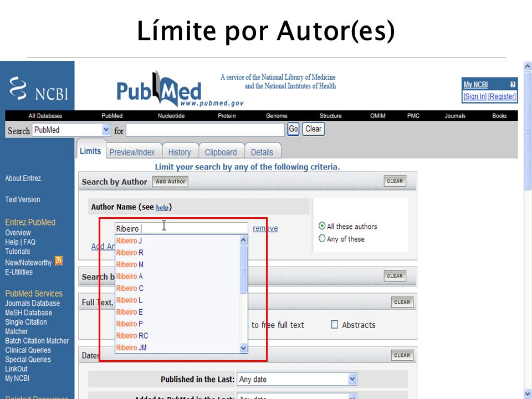
Task: Click the Add Author button
Action: [x=170, y=182]
